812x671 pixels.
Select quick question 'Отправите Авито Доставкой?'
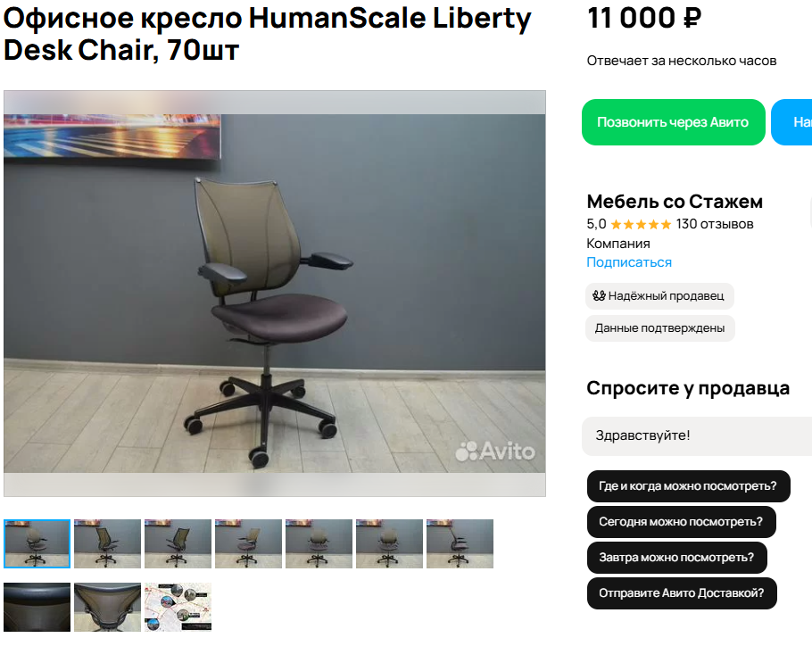[x=682, y=593]
